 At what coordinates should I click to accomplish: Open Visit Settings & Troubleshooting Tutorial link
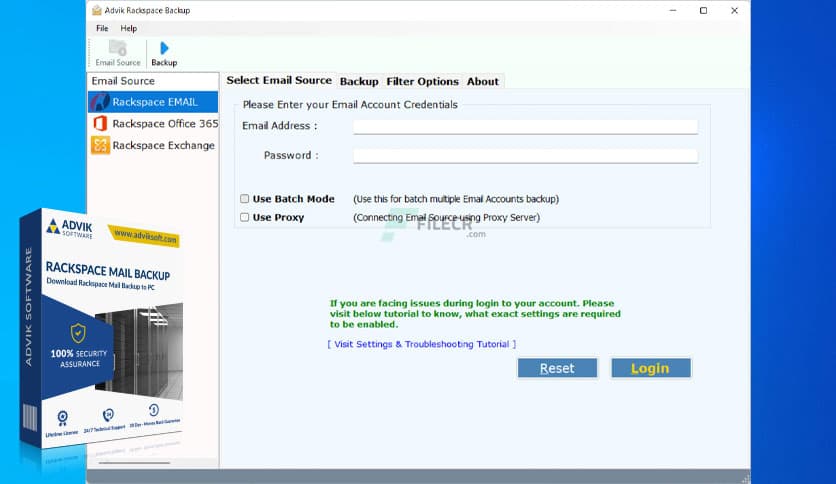[x=422, y=344]
